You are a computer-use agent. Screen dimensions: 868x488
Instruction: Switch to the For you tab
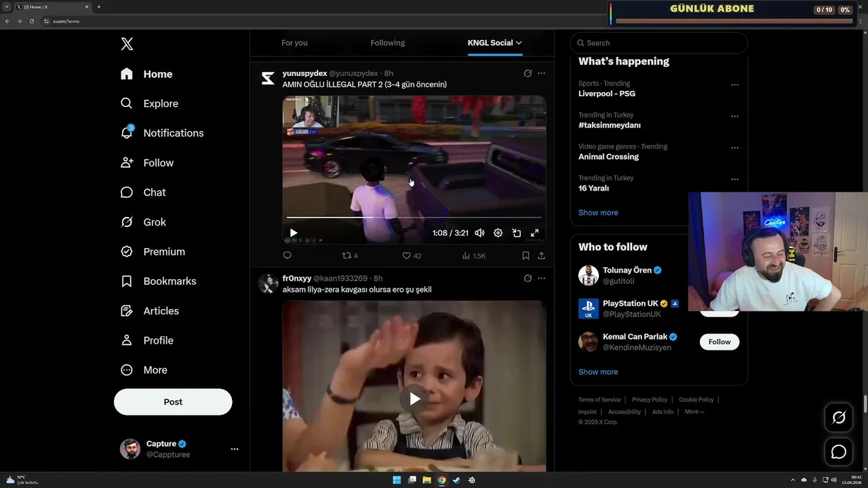point(294,43)
